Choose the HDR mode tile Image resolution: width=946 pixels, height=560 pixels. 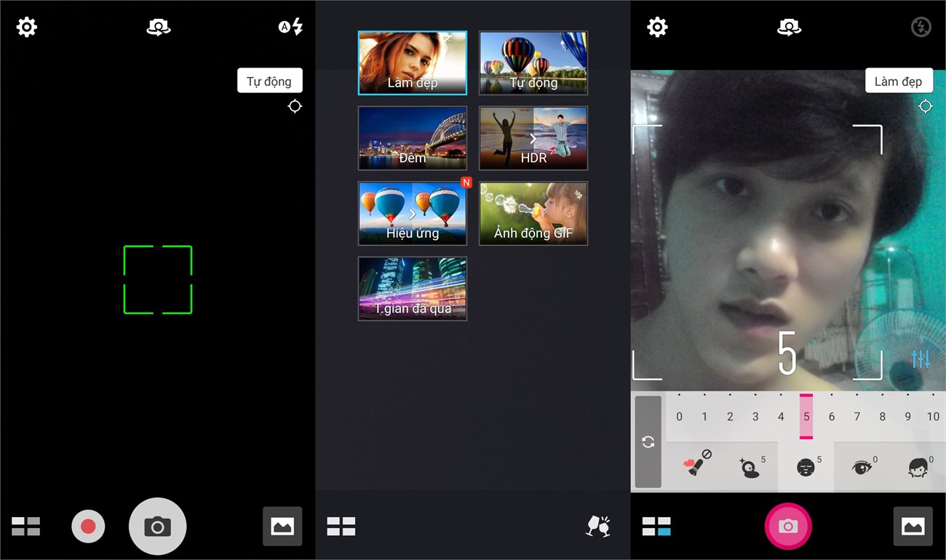click(x=533, y=138)
